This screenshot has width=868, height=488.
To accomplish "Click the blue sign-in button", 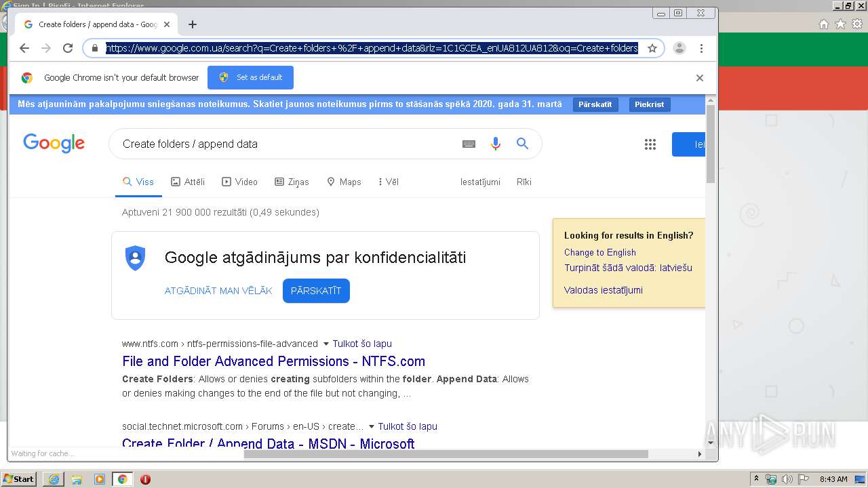I will coord(688,144).
